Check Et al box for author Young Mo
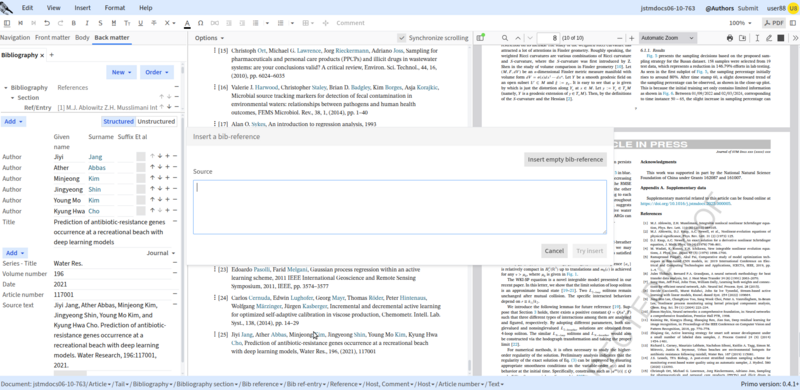This screenshot has height=390, width=800. (x=141, y=200)
